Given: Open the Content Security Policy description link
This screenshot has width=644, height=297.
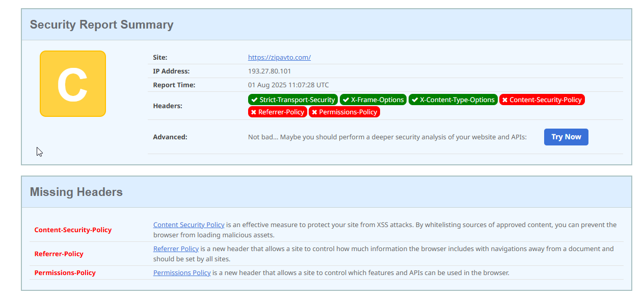Looking at the screenshot, I should 189,225.
